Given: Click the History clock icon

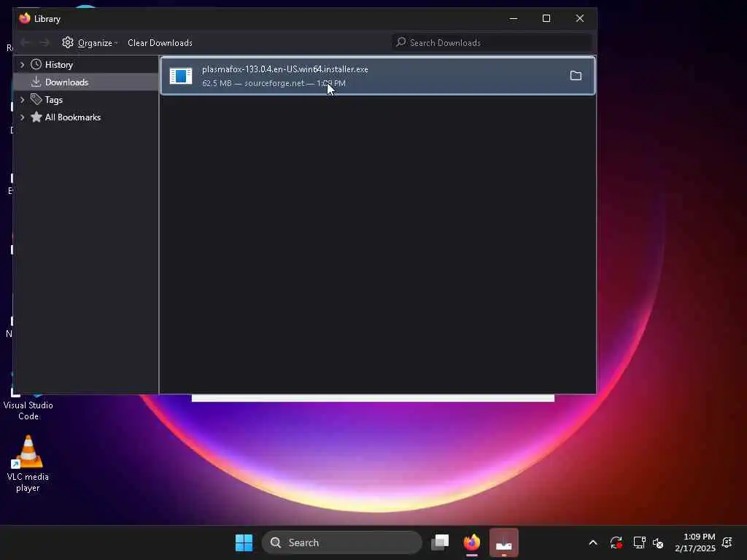Looking at the screenshot, I should pos(36,64).
